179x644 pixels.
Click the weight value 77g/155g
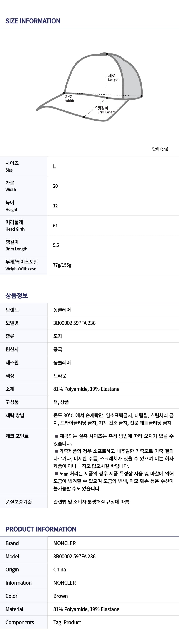[62, 265]
